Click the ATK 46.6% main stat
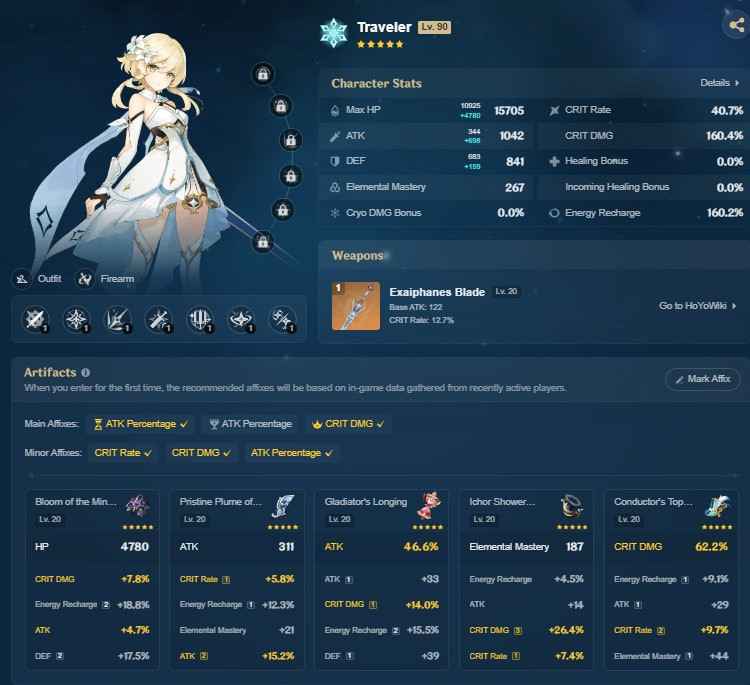The image size is (750, 685). pos(382,547)
